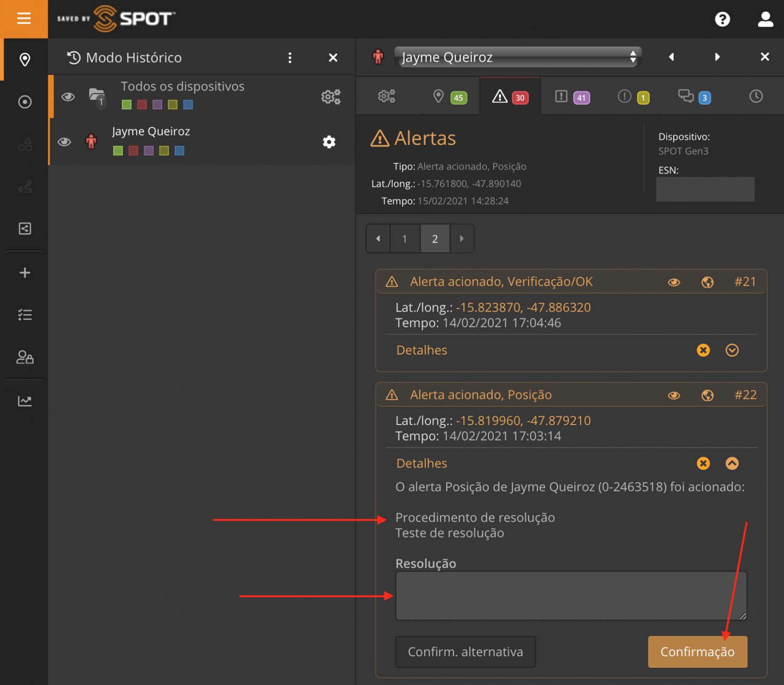Open the user account profile icon
Viewport: 784px width, 685px height.
click(x=765, y=19)
